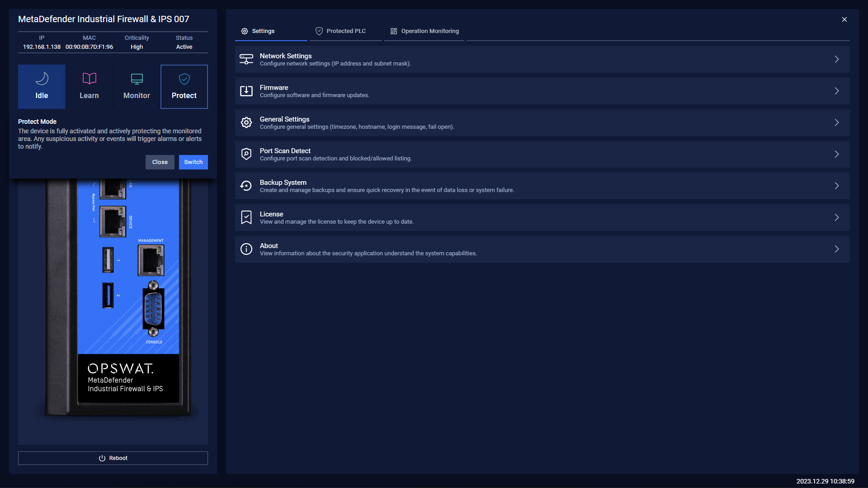Expand the General Settings chevron
Image resolution: width=868 pixels, height=488 pixels.
coord(837,122)
